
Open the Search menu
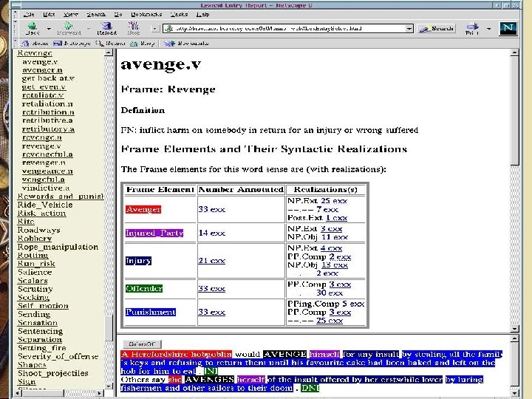click(x=96, y=14)
